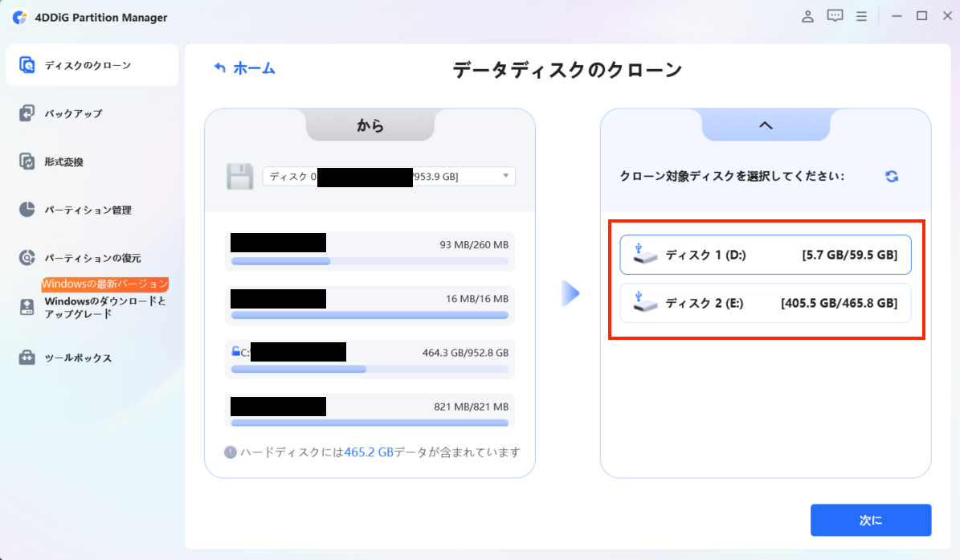Screen dimensions: 960x560
Task: Expand the source disk 0 dropdown
Action: point(506,176)
